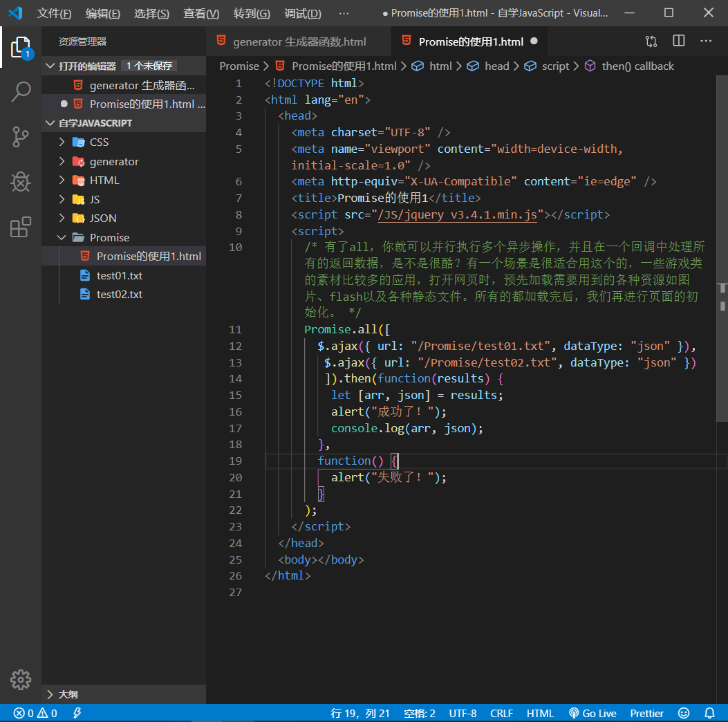Click Promise breadcrumb folder

[x=239, y=66]
